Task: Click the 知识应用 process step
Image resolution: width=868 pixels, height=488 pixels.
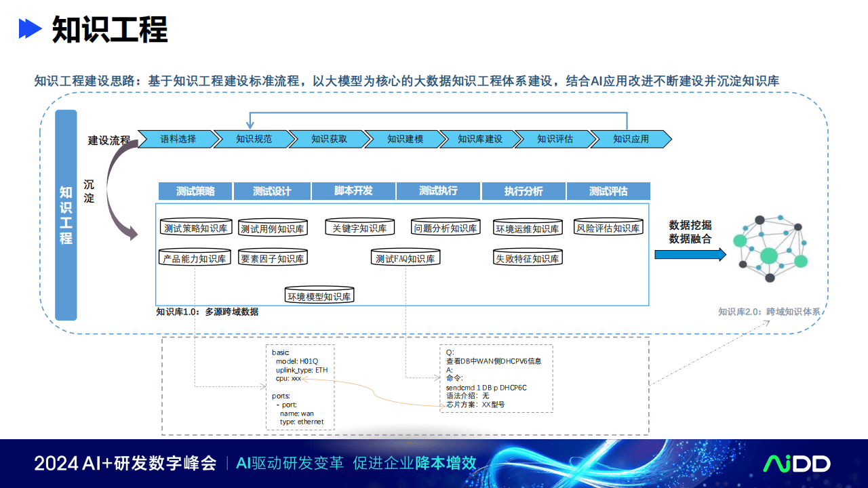Action: (x=631, y=139)
